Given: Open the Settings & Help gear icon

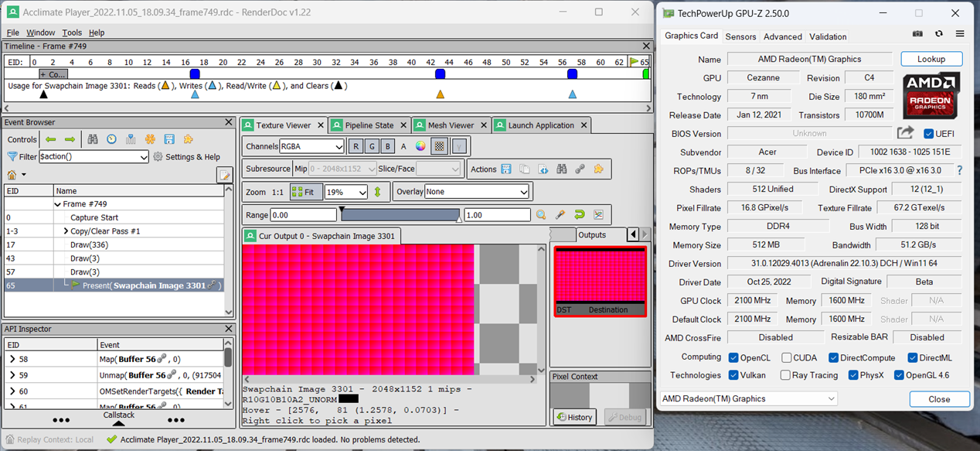Looking at the screenshot, I should pyautogui.click(x=158, y=156).
